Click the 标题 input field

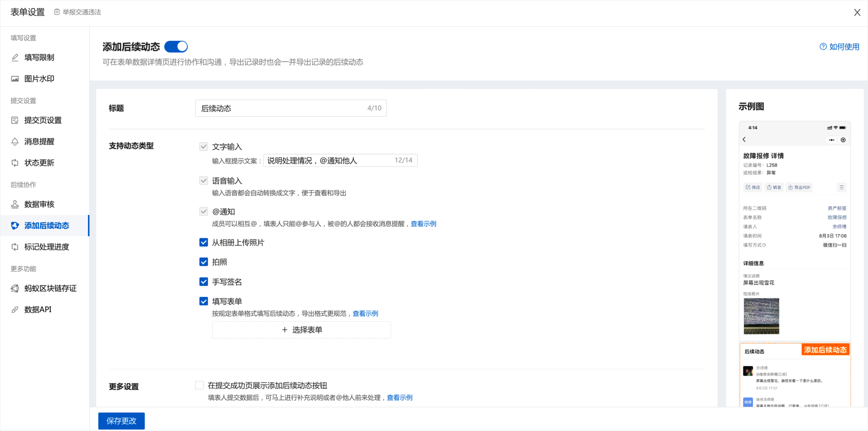pyautogui.click(x=291, y=108)
